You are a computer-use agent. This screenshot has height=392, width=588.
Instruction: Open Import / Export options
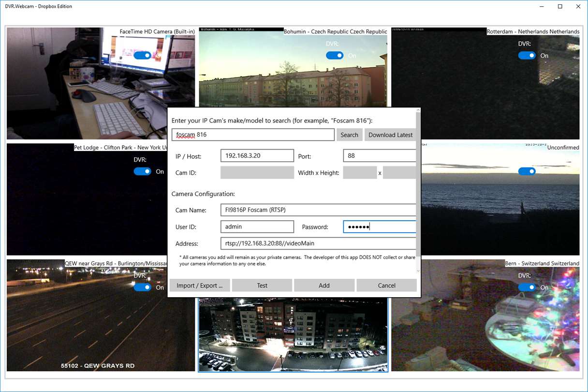pyautogui.click(x=200, y=285)
